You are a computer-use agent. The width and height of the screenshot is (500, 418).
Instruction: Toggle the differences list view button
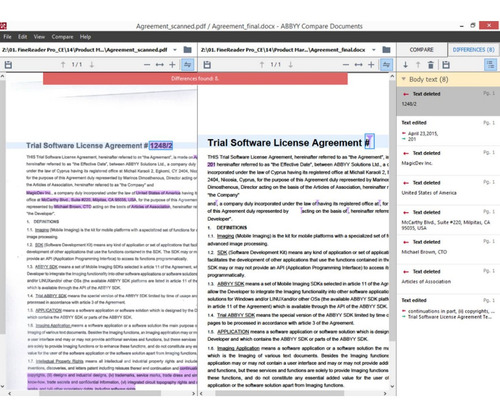(491, 65)
